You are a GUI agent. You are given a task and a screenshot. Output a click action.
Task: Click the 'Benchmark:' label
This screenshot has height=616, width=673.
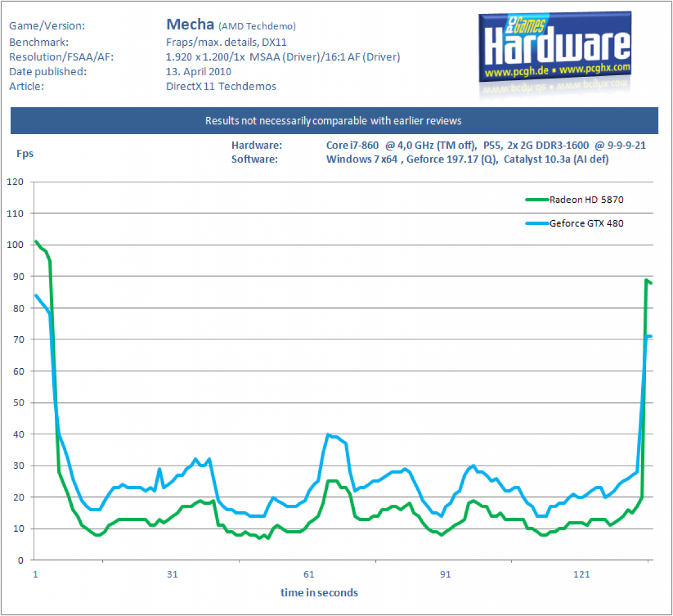click(38, 42)
